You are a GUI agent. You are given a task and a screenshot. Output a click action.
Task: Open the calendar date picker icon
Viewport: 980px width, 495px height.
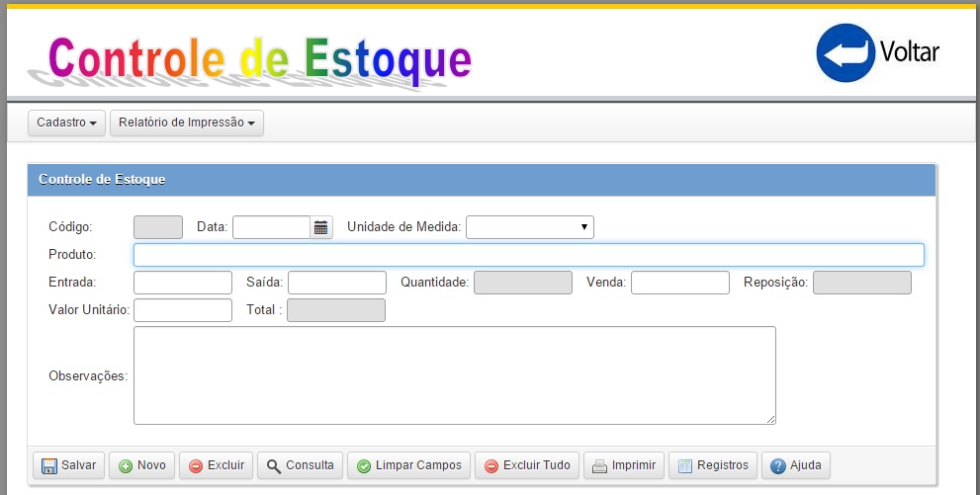point(320,227)
